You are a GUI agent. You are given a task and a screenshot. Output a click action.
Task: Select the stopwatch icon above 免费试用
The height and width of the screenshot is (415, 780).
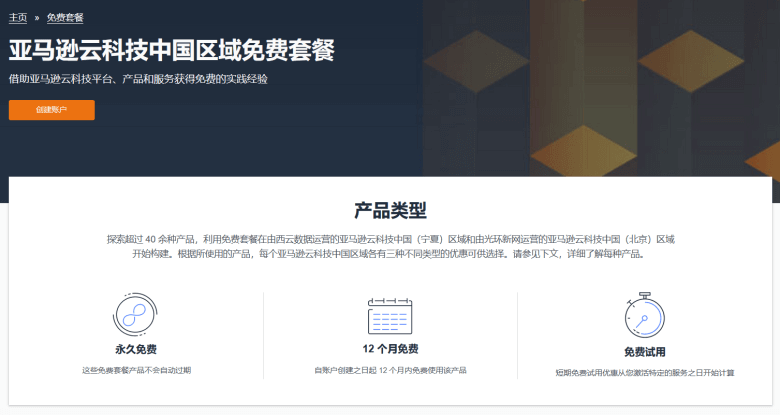tap(645, 315)
